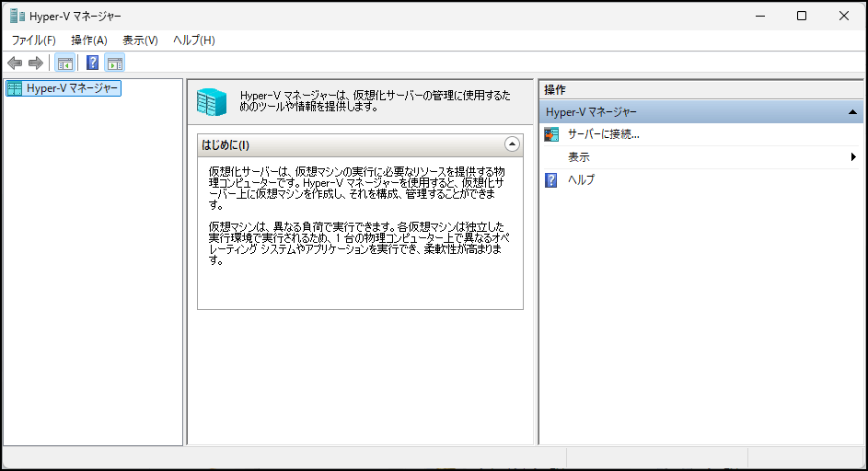Click ヘルプ action link
Image resolution: width=868 pixels, height=471 pixels.
581,180
